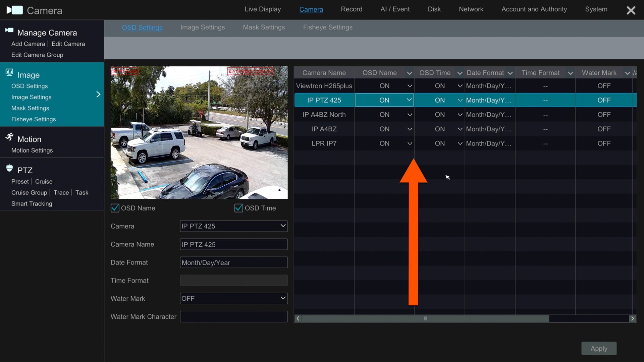Open the Network top menu
This screenshot has height=362, width=644.
(471, 9)
